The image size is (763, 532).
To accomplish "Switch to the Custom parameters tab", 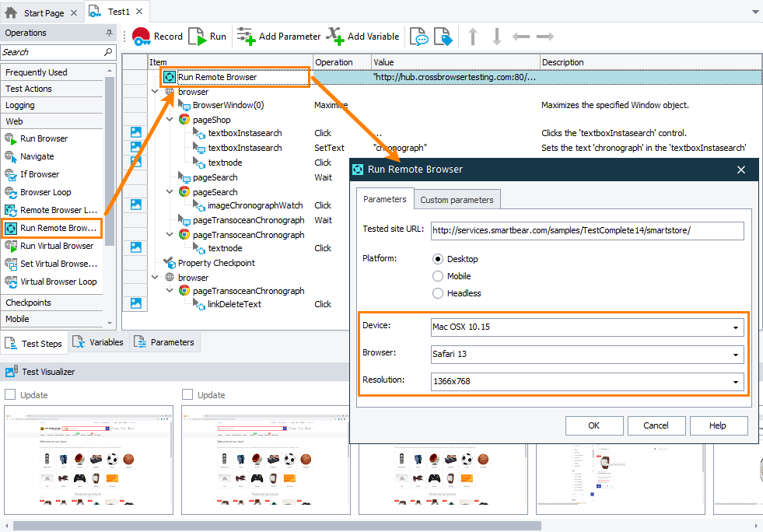I will [x=457, y=199].
